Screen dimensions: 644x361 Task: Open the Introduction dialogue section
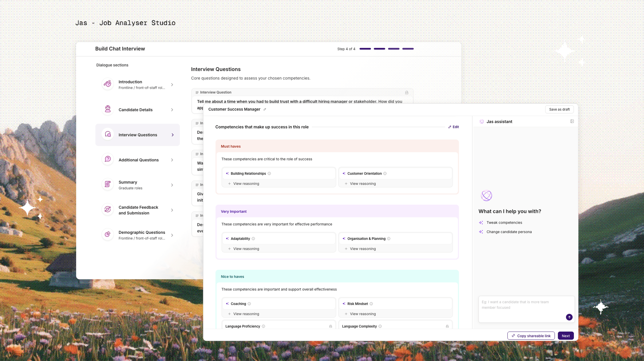click(x=137, y=84)
